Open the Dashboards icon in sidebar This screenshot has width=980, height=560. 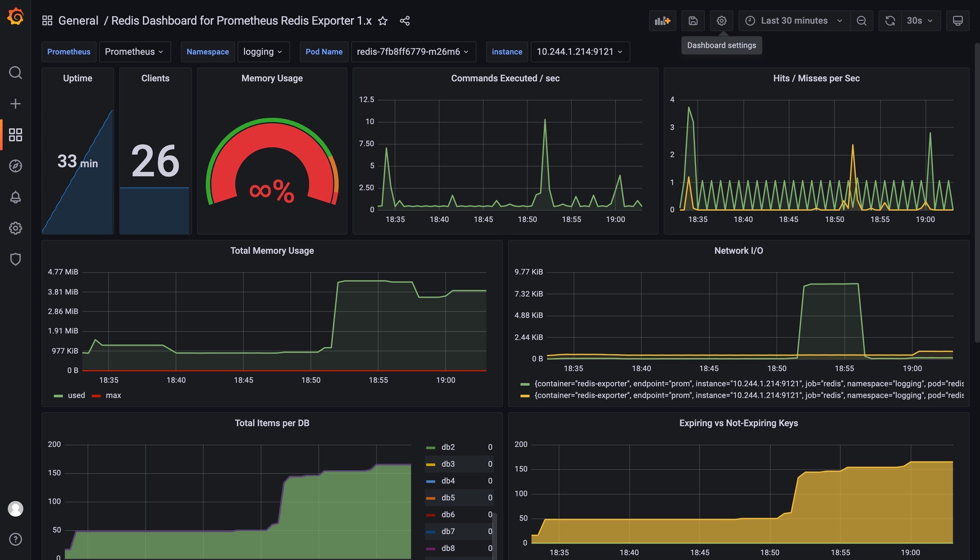tap(15, 134)
